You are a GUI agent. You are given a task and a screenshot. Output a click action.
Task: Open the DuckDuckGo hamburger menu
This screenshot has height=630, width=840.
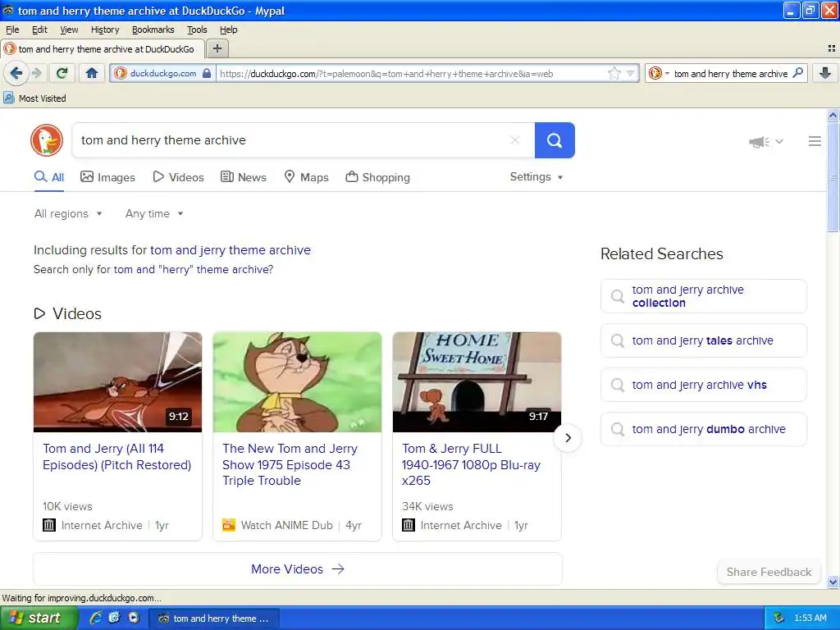click(815, 141)
